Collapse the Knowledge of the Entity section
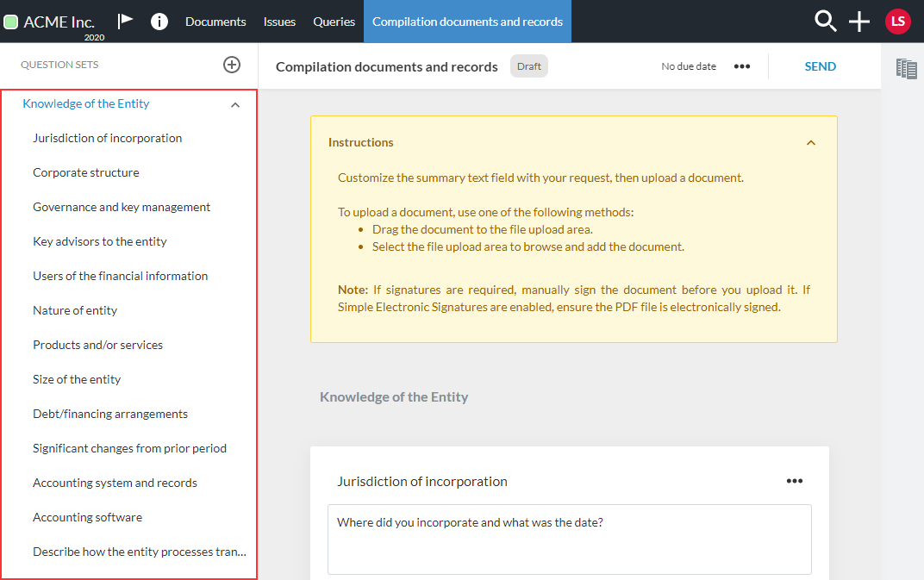The height and width of the screenshot is (580, 924). [x=234, y=103]
